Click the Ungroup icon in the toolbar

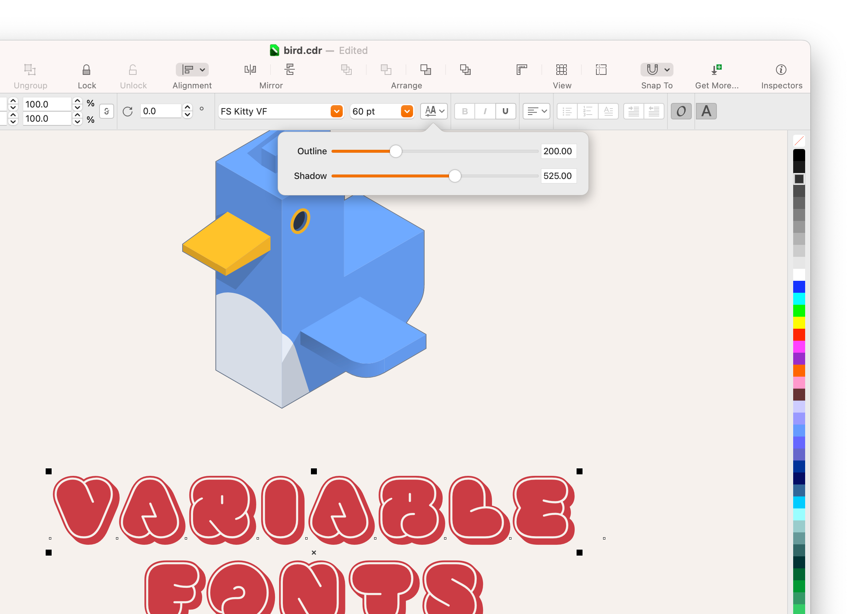point(30,70)
